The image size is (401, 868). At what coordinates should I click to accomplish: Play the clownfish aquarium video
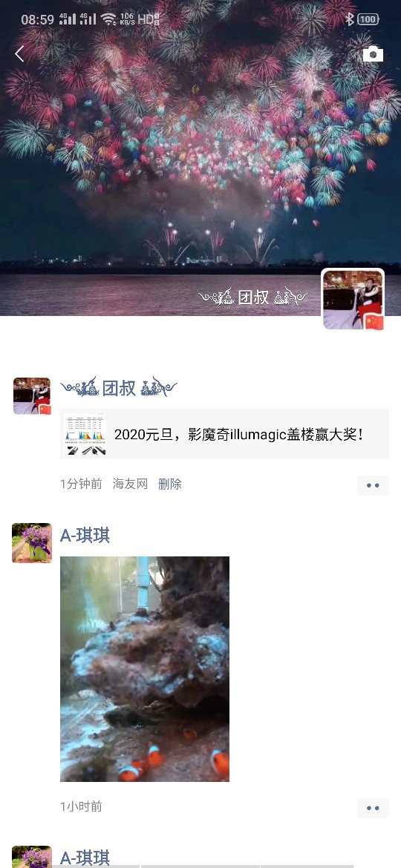[145, 668]
